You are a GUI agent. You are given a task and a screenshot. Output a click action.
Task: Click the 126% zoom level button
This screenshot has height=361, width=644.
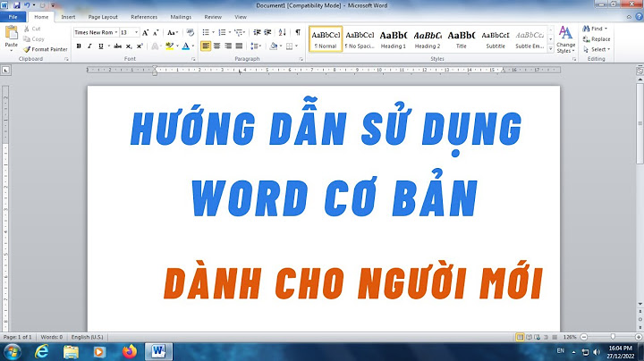570,337
